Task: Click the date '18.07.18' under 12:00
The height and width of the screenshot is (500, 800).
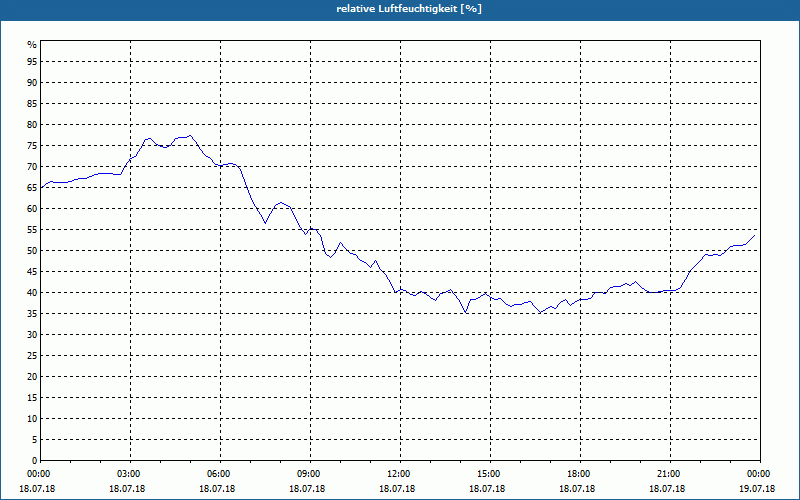Action: point(396,489)
